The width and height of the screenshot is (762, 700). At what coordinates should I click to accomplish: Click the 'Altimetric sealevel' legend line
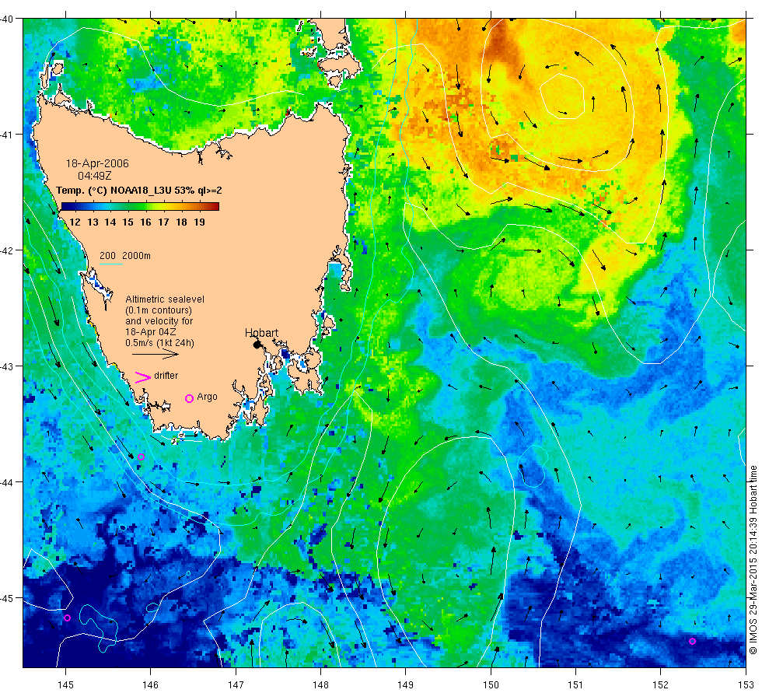165,299
